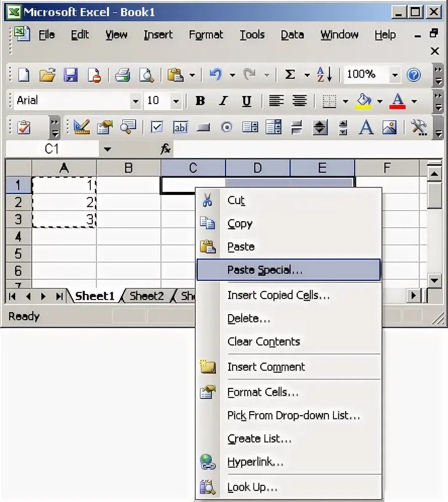The image size is (448, 502).
Task: Open the Data menu
Action: click(x=292, y=34)
